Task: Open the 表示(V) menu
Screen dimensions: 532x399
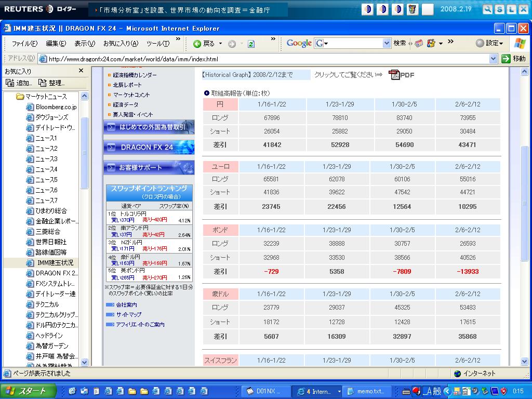Action: click(85, 44)
